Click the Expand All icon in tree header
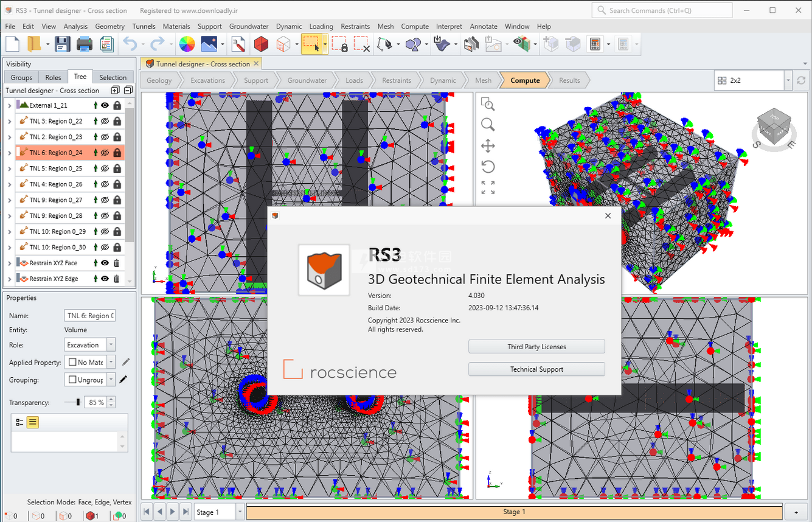812x522 pixels. tap(115, 90)
